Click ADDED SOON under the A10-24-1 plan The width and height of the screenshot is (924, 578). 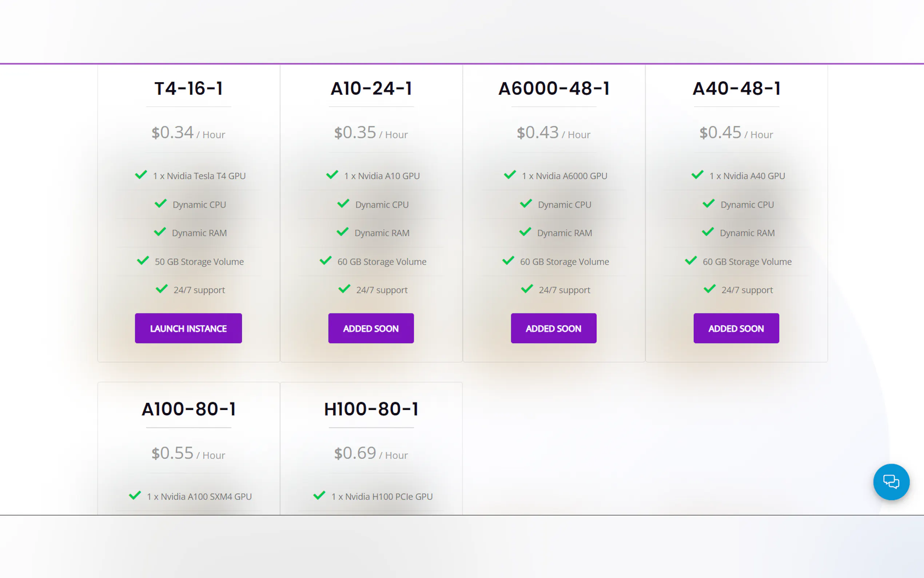(x=371, y=328)
